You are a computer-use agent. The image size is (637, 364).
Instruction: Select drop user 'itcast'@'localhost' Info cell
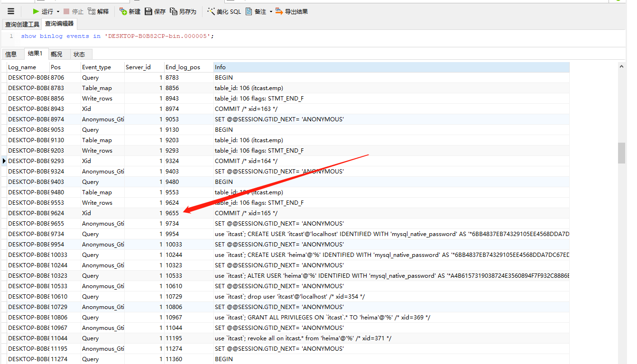point(391,297)
